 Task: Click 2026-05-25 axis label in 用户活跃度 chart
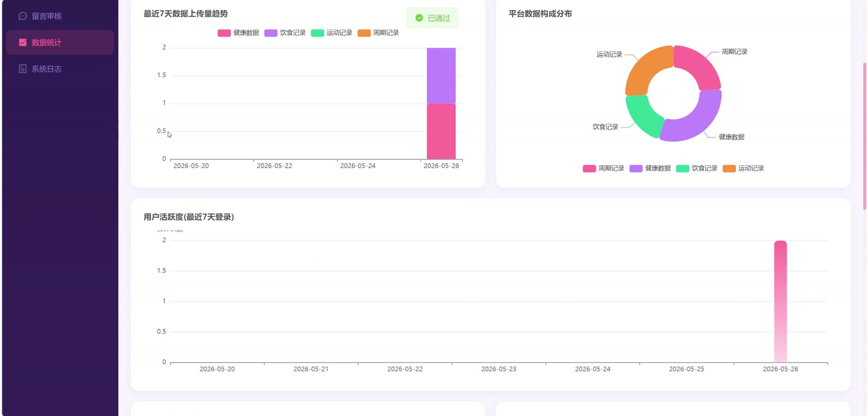click(x=687, y=369)
